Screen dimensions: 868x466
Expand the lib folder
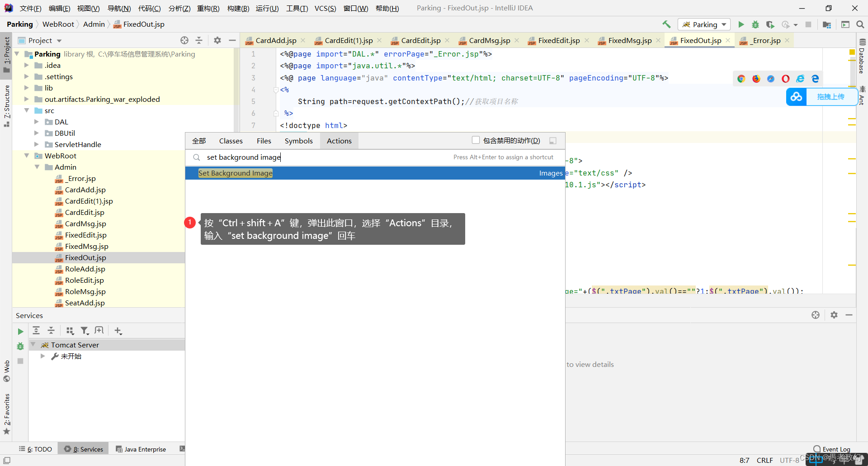[x=26, y=88]
